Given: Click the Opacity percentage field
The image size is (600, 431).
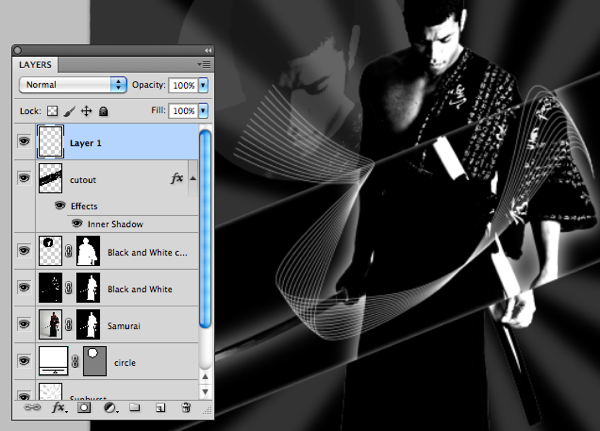Looking at the screenshot, I should pos(184,85).
